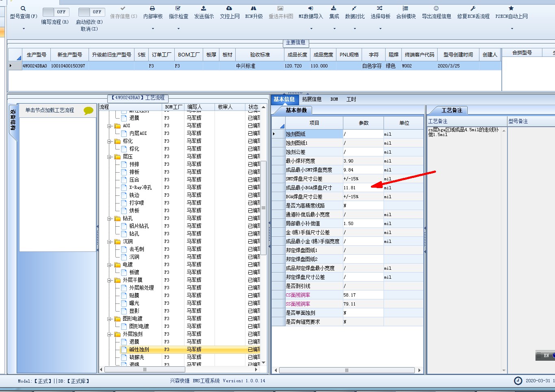Click the EN language indicator
The image size is (555, 392).
[546, 356]
